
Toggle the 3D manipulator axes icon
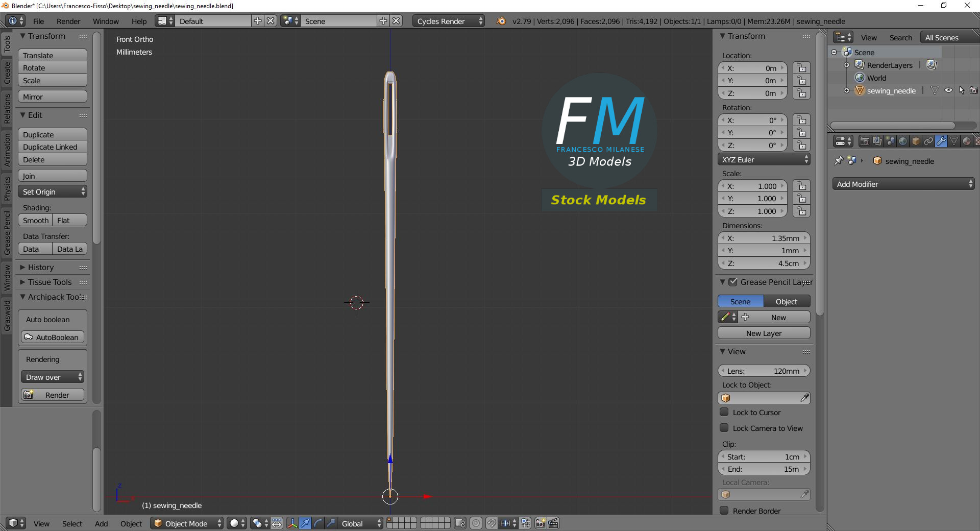click(292, 523)
